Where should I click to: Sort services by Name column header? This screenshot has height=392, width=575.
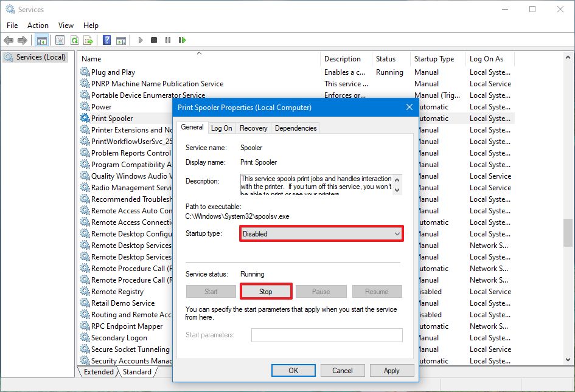coord(91,59)
